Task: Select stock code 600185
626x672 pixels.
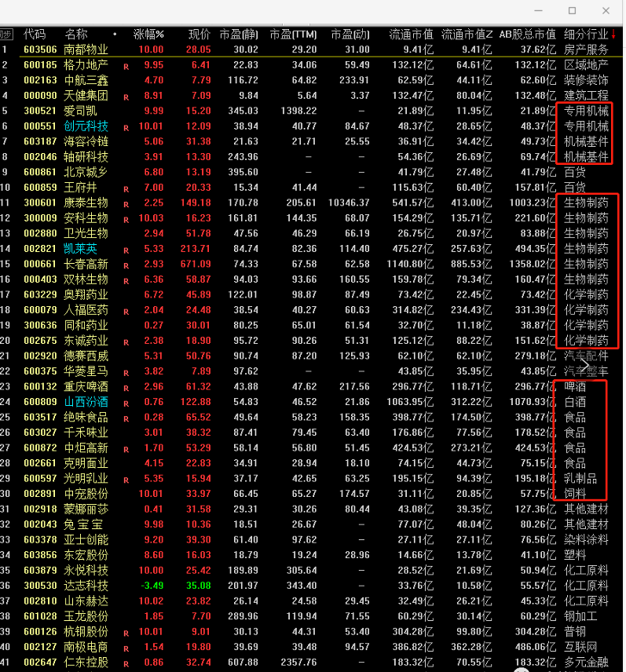Action: point(40,65)
